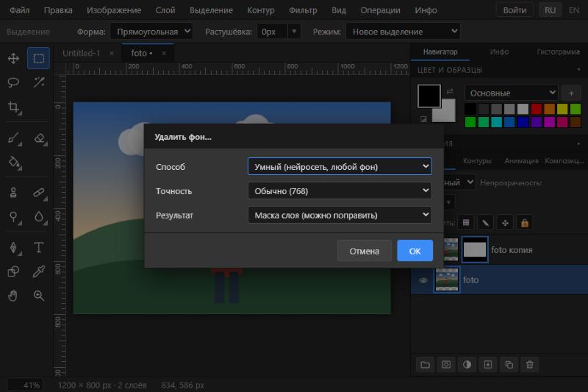
Task: Open the Результат dropdown
Action: point(340,215)
